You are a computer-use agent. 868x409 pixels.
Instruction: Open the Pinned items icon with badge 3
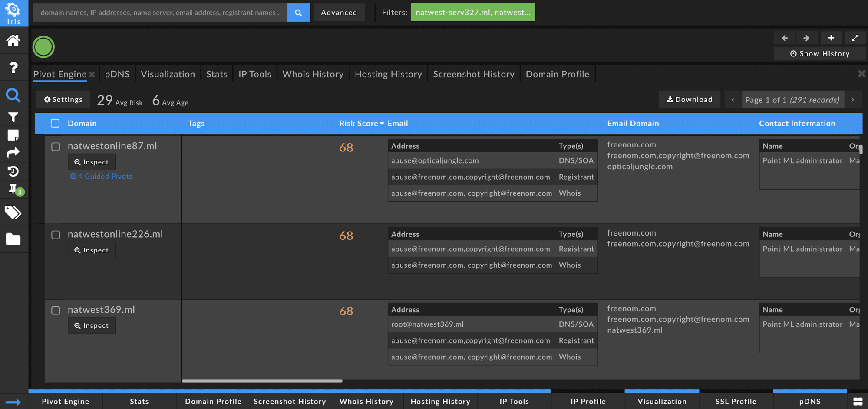[x=15, y=190]
